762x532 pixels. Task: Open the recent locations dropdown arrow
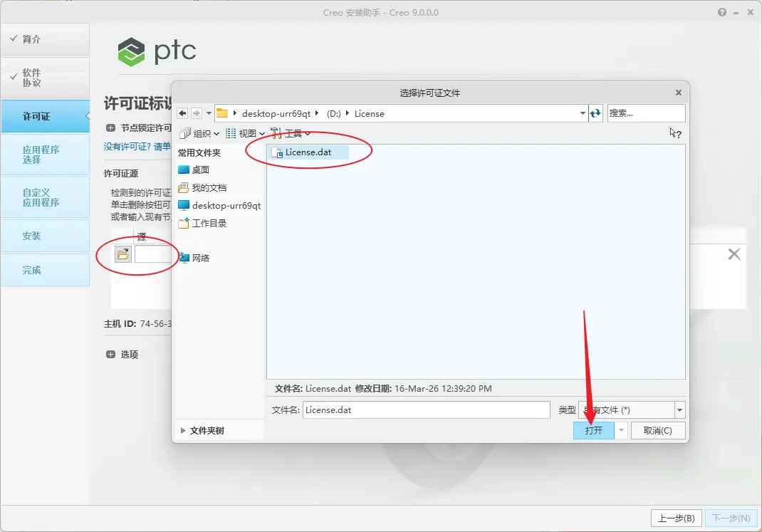[x=209, y=113]
